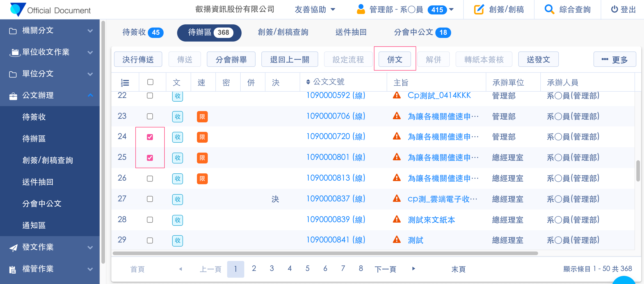Click the 創簽/創稿 edit pencil icon
Viewport: 644px width, 284px height.
click(479, 9)
